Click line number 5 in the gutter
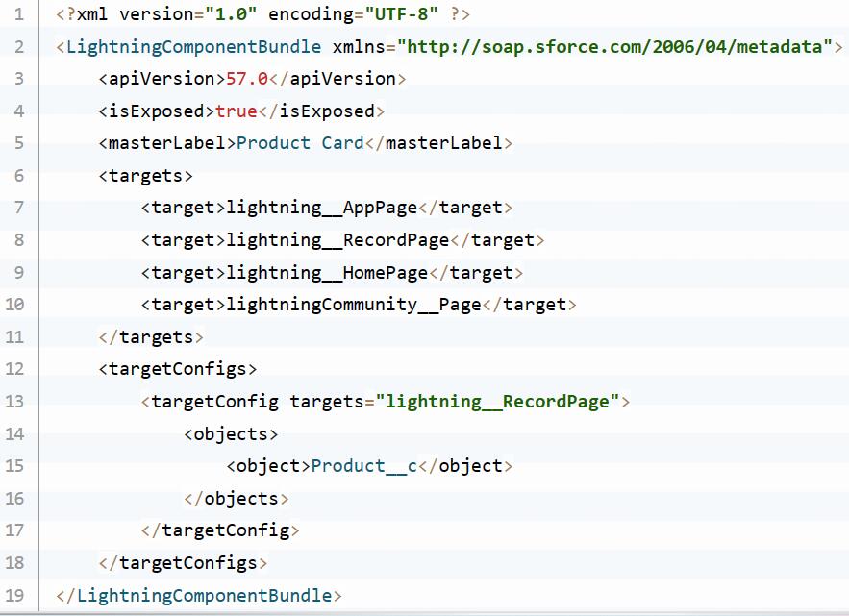 (x=19, y=143)
